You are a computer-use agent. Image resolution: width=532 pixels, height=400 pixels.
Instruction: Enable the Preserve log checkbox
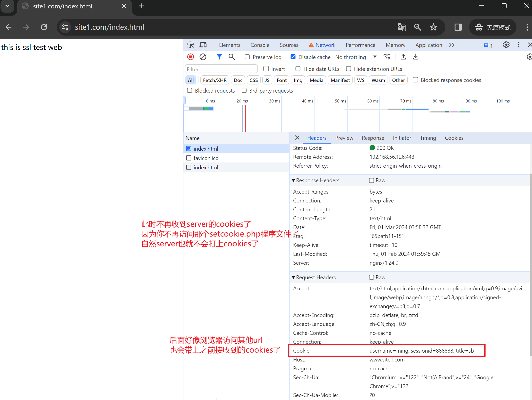coord(247,57)
